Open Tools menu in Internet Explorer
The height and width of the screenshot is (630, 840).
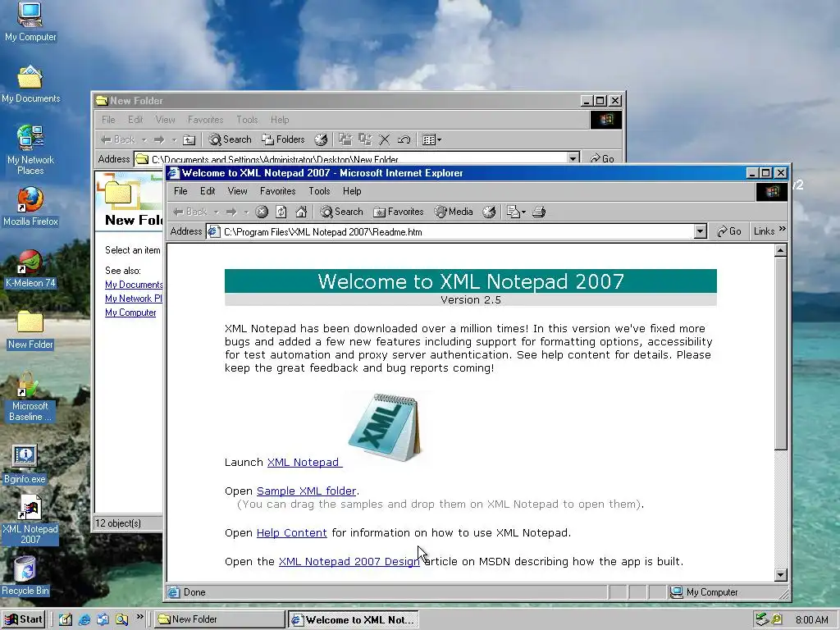click(x=319, y=191)
